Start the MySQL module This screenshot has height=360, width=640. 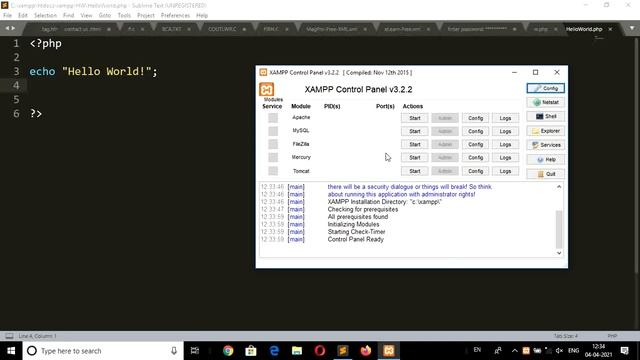[415, 131]
